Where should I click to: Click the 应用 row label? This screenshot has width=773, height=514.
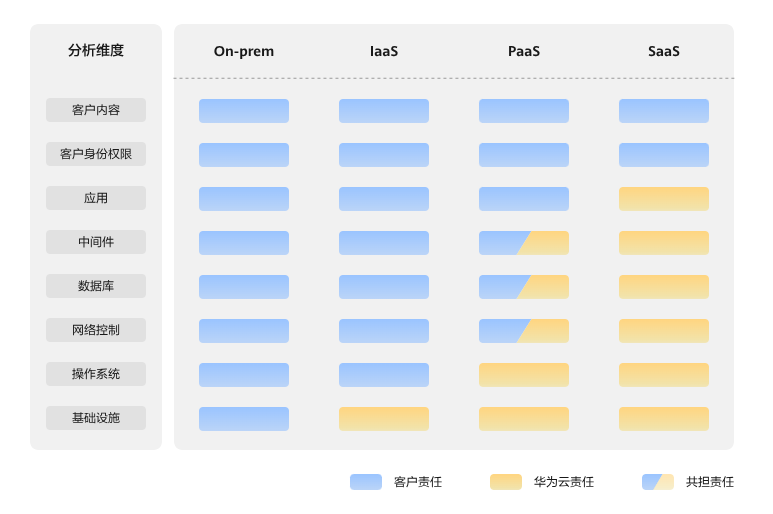tap(96, 198)
